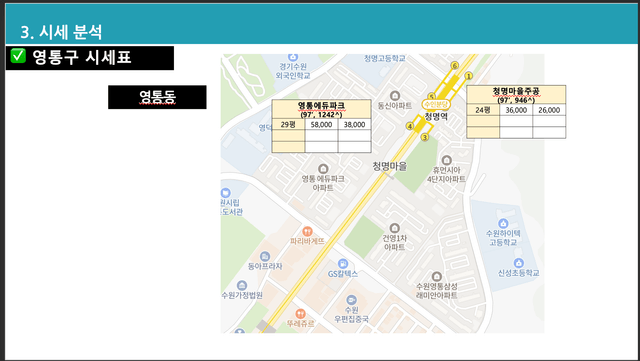This screenshot has width=640, height=361.
Task: Select the 동아프라자 shop icon
Action: click(x=265, y=256)
